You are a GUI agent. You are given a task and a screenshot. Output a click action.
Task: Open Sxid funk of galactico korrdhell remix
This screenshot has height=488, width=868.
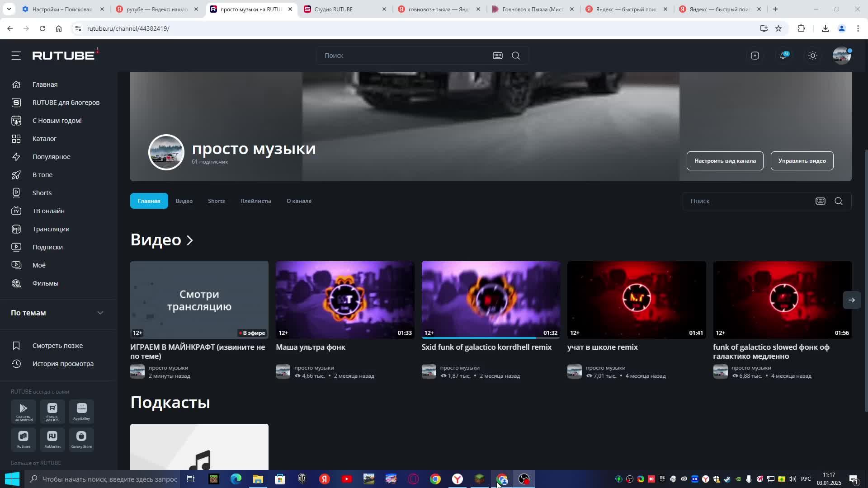pyautogui.click(x=486, y=347)
